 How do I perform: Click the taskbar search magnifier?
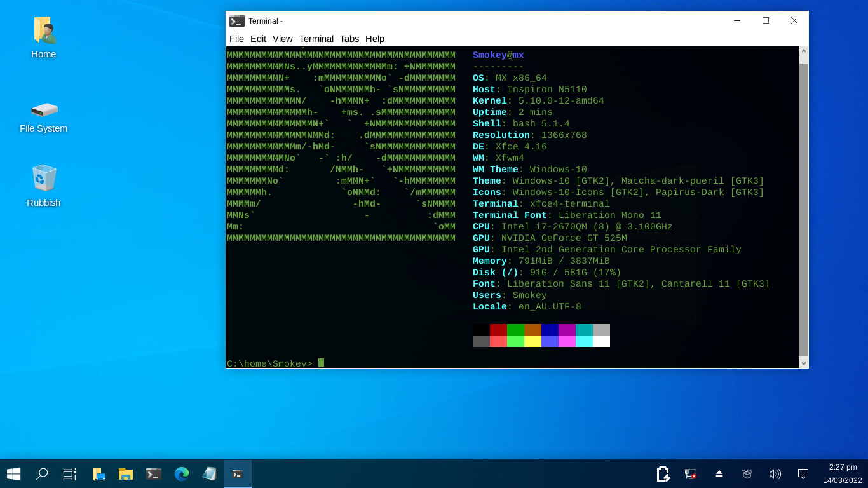42,474
